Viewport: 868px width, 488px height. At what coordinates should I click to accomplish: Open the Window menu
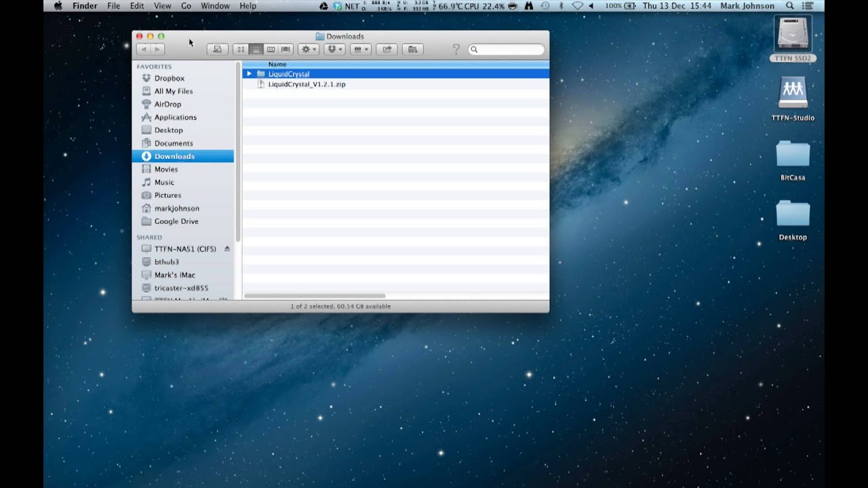pyautogui.click(x=215, y=6)
